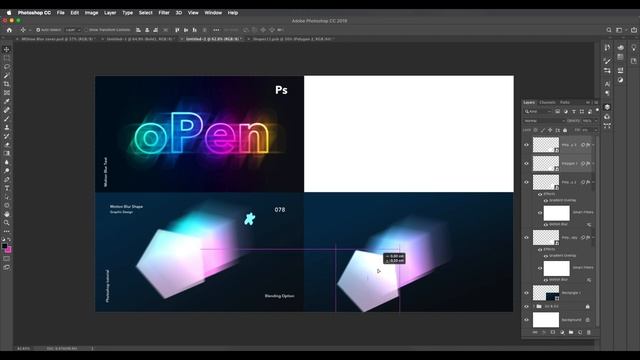Collapse effects arrow on Polygon 1 layer
This screenshot has height=360, width=640.
pyautogui.click(x=593, y=164)
